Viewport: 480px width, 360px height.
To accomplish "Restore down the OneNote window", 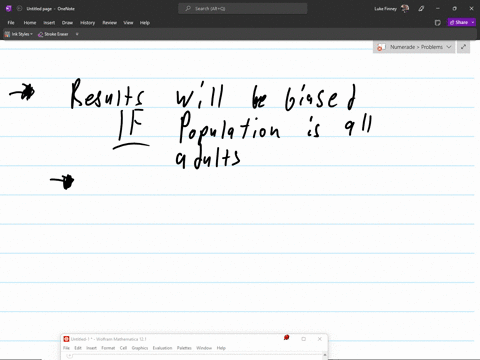I will [454, 9].
